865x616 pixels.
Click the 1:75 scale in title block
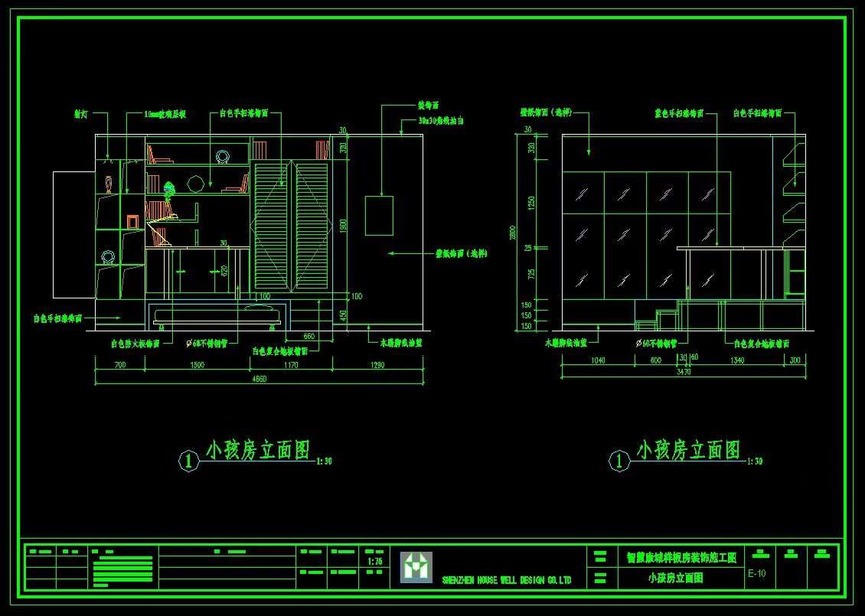coord(375,562)
